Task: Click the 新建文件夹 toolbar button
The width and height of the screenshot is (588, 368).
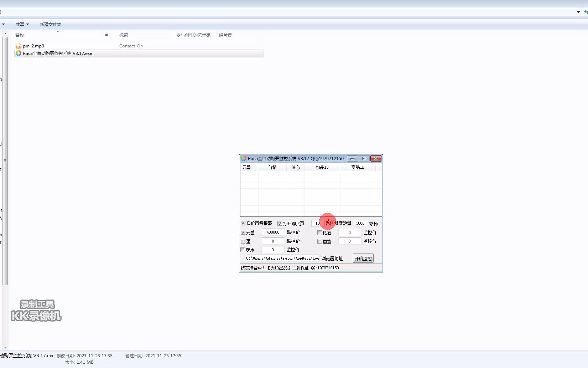Action: pyautogui.click(x=51, y=25)
